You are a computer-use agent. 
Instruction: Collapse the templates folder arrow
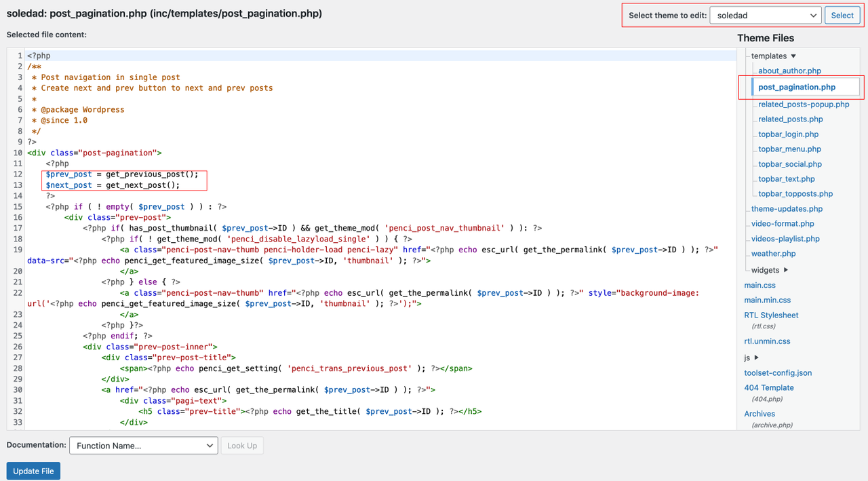[x=793, y=56]
